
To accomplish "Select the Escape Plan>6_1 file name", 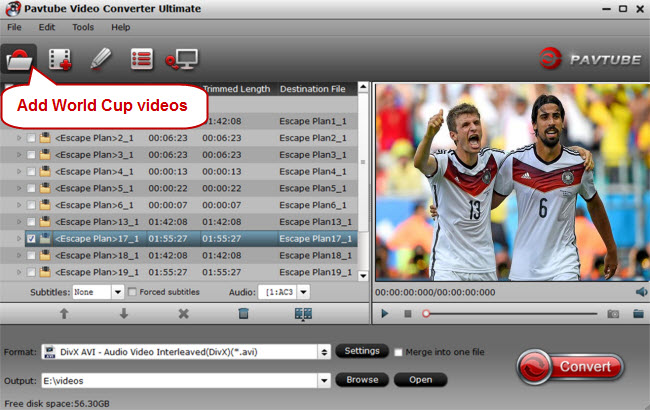I will click(94, 205).
